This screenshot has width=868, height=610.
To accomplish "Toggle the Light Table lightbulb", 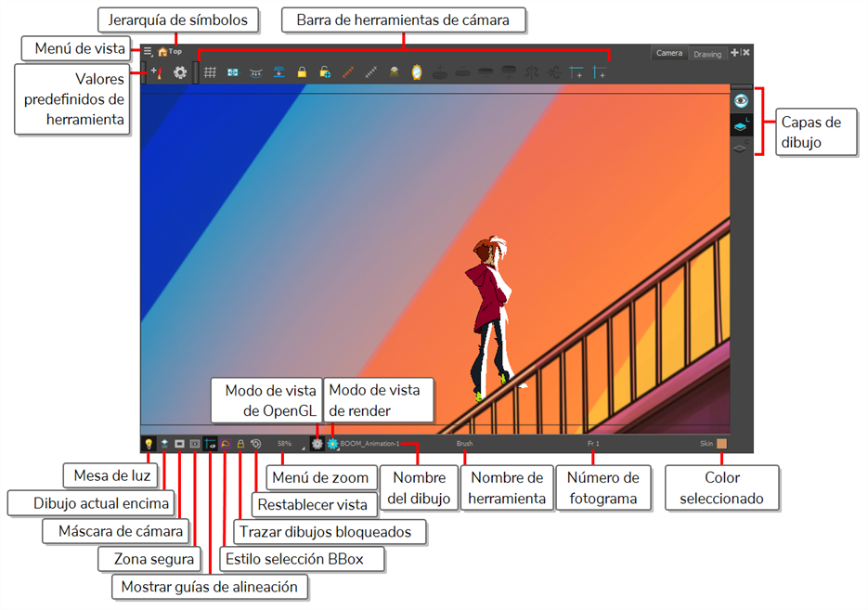I will pyautogui.click(x=149, y=444).
